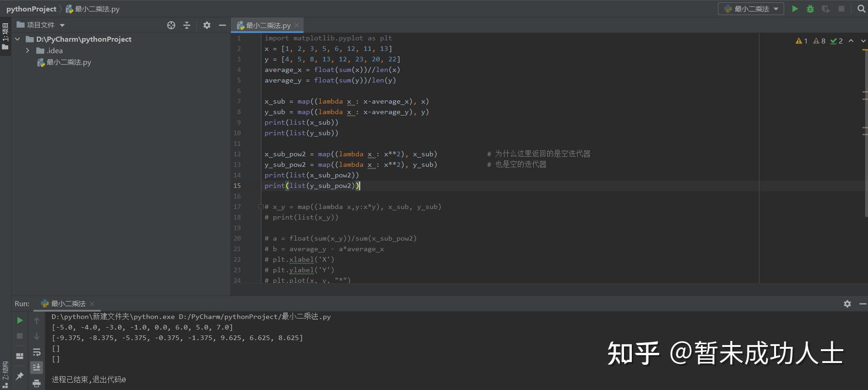The height and width of the screenshot is (390, 868).
Task: Open the 项目文件 view dropdown
Action: coord(41,25)
